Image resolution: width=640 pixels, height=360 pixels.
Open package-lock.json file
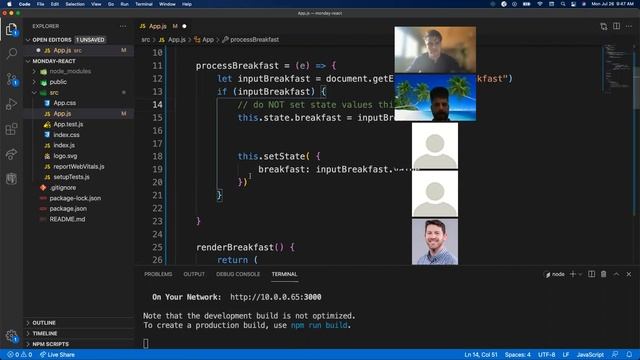(75, 198)
